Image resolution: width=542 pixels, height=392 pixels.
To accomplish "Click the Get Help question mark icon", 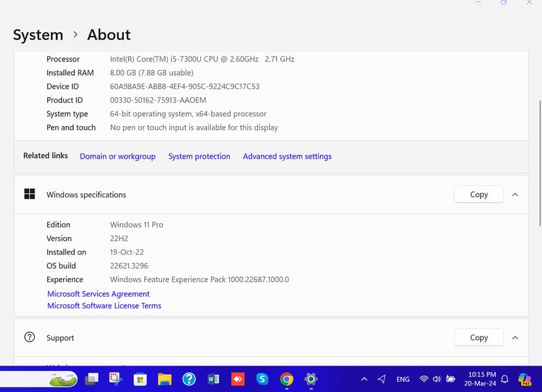I will pos(189,379).
